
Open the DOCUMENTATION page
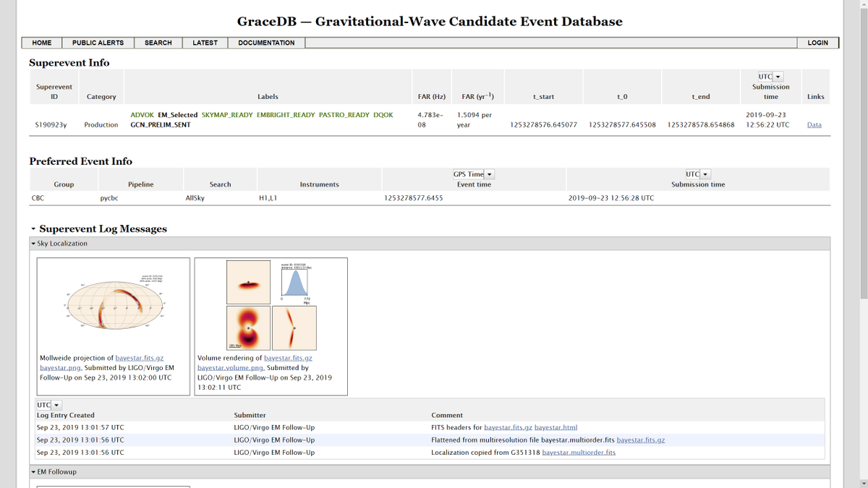(x=266, y=43)
